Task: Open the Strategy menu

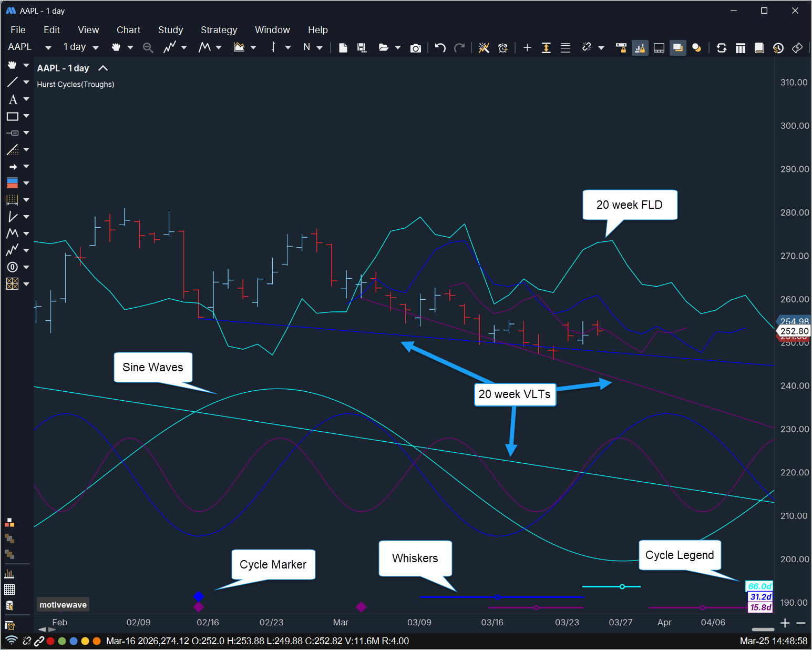Action: coord(219,30)
